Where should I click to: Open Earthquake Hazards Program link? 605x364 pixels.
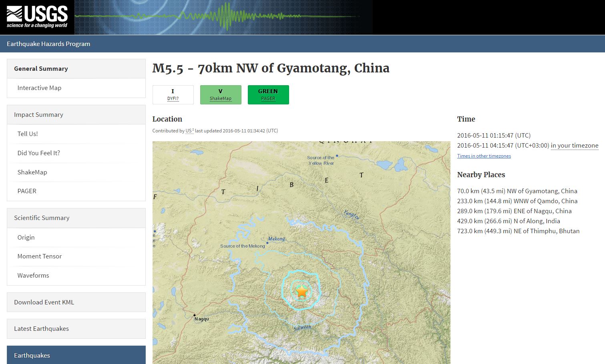point(48,44)
